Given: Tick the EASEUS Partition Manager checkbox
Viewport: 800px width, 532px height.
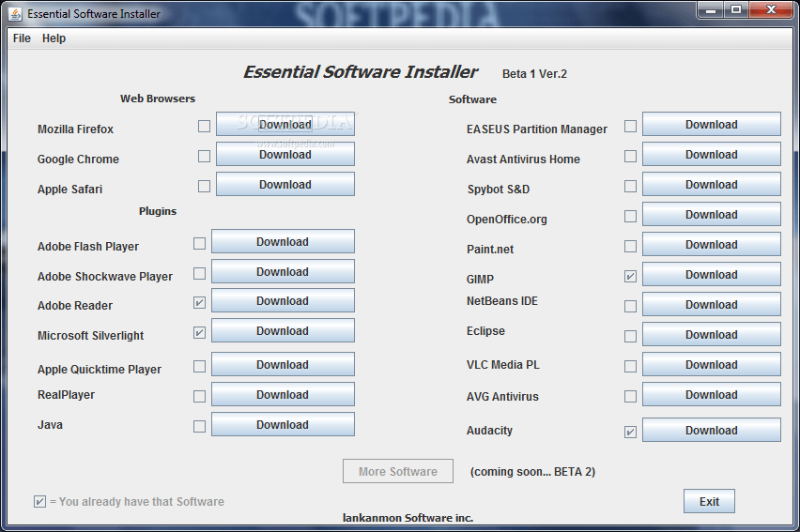Looking at the screenshot, I should 631,126.
